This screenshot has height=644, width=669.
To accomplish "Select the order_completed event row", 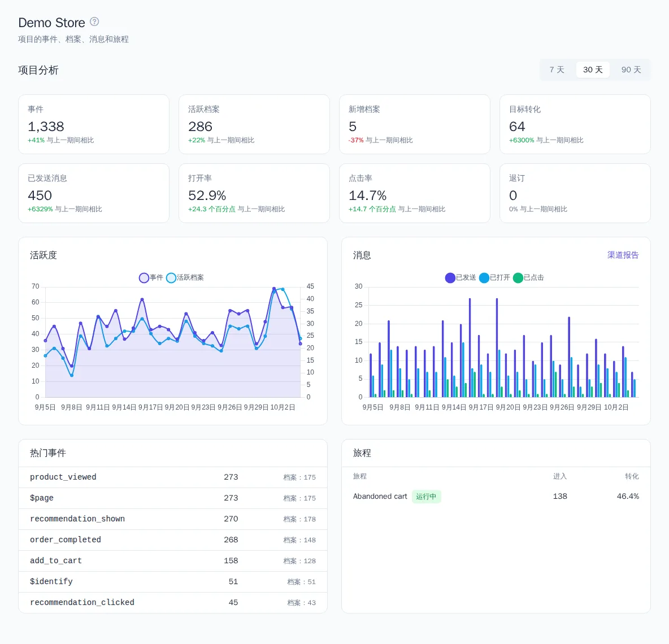I will tap(173, 540).
